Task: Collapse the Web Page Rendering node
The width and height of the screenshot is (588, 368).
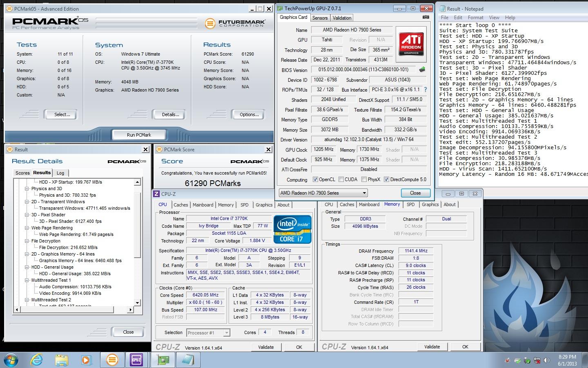Action: point(27,228)
